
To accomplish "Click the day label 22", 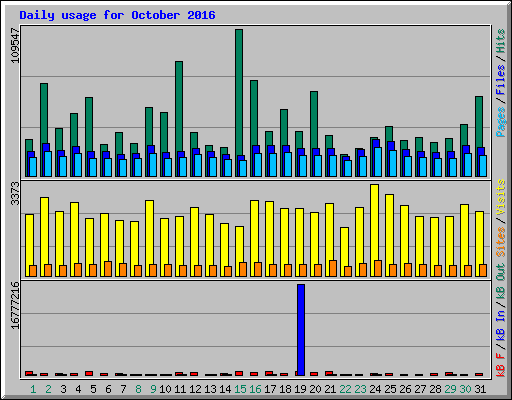I will [345, 389].
